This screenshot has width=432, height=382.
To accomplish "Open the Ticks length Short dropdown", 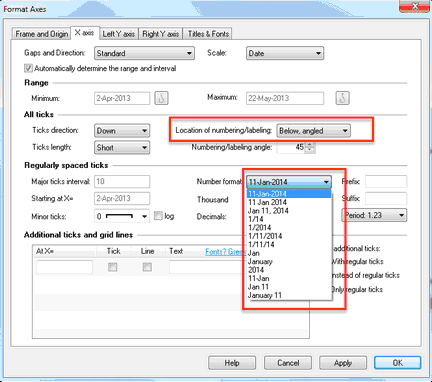I will point(122,147).
